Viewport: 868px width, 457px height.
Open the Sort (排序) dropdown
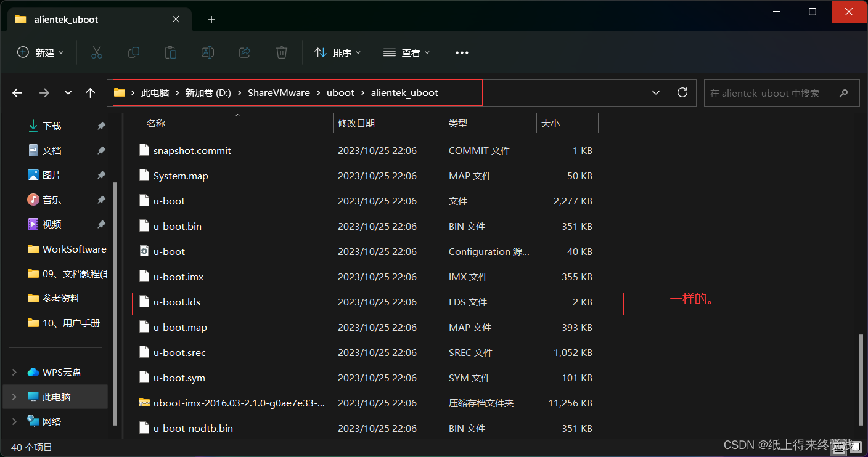337,52
